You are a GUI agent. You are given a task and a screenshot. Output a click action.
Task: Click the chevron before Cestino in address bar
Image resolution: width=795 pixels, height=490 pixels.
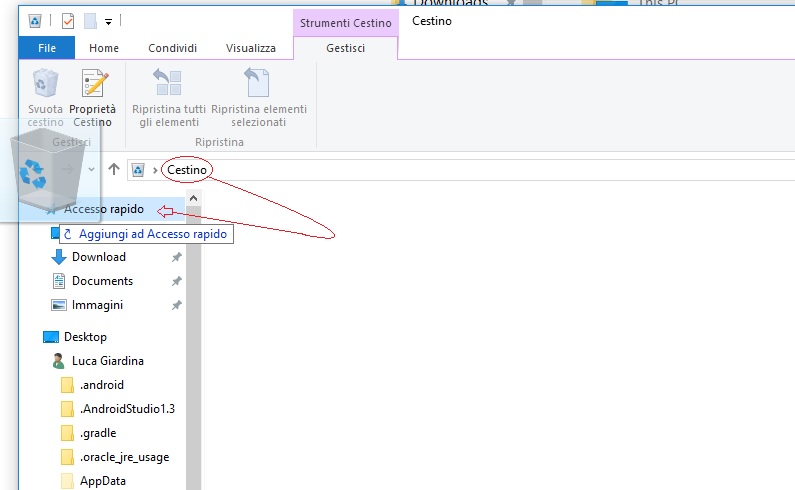tap(155, 171)
